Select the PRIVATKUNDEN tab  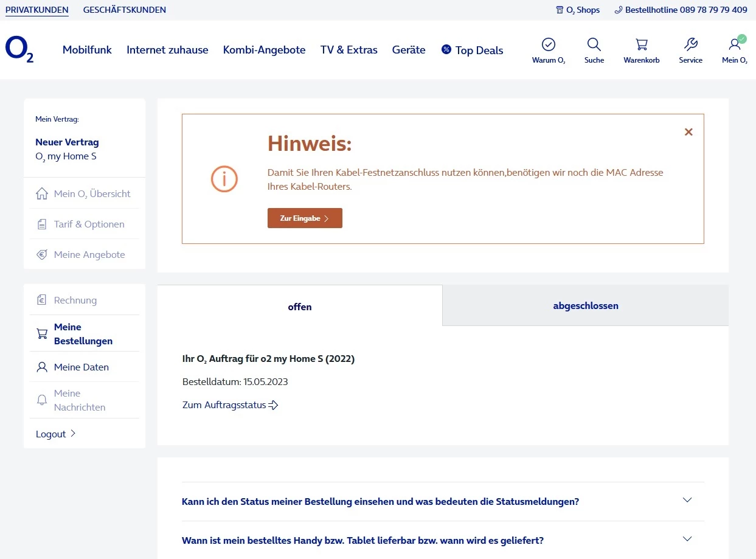pyautogui.click(x=37, y=10)
